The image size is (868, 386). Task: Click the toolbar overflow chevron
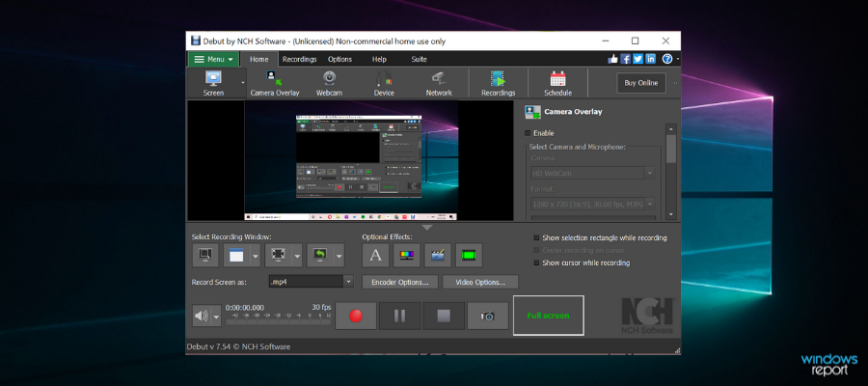click(x=675, y=83)
